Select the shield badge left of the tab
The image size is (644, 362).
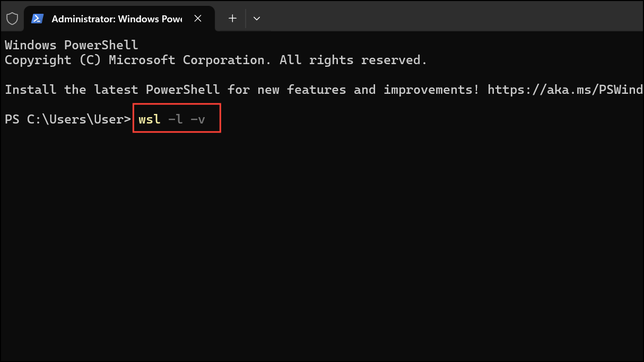point(12,17)
